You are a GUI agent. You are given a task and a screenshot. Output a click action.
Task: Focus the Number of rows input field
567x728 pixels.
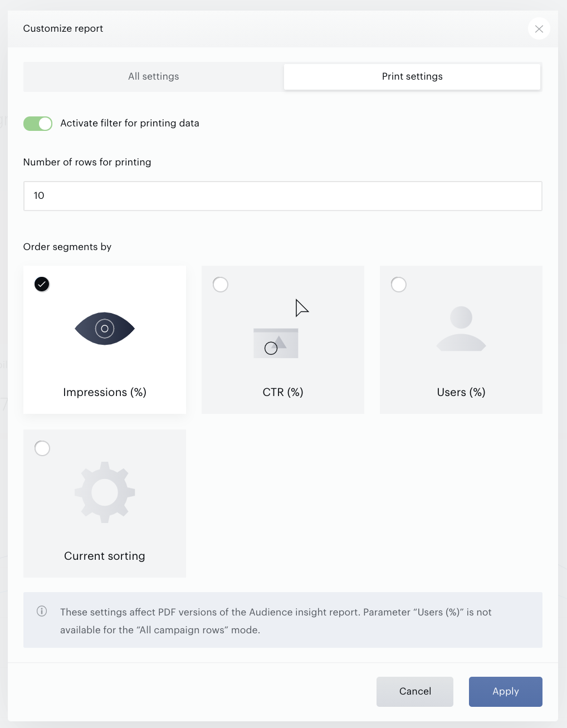click(x=283, y=196)
